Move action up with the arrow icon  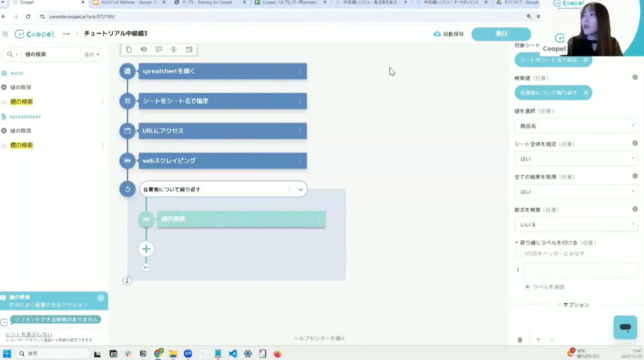tap(539, 340)
